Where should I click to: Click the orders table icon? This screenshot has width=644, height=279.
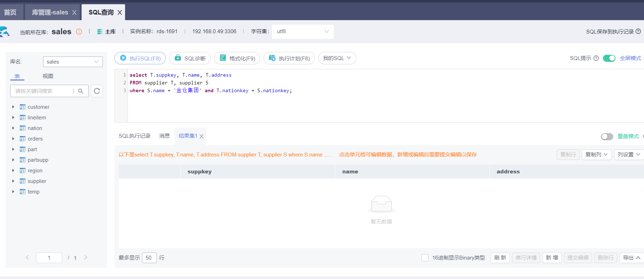click(x=23, y=139)
